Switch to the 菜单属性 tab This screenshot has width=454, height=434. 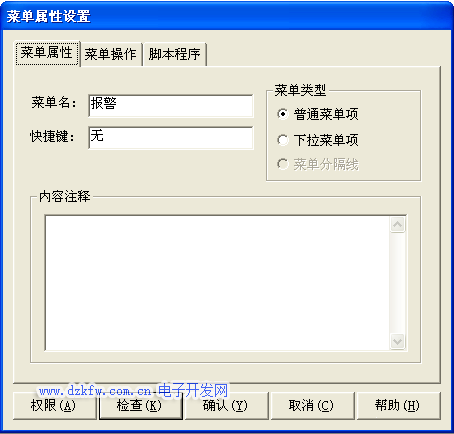(47, 53)
